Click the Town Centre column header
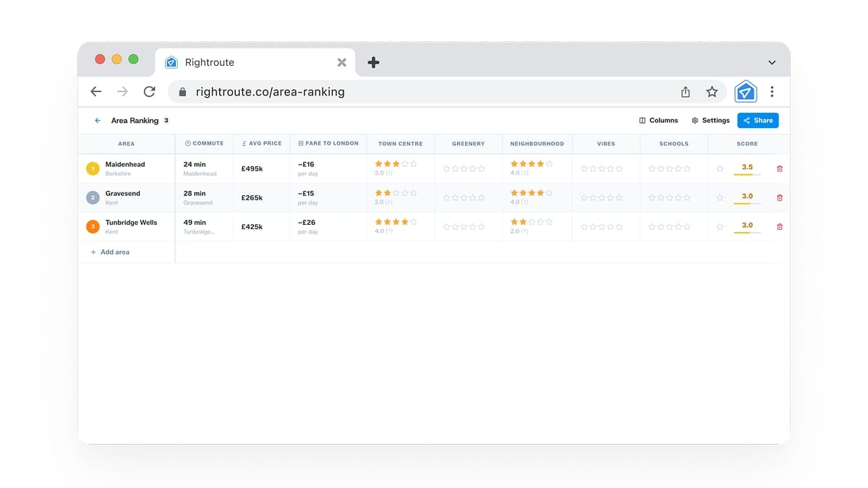This screenshot has height=488, width=868. pyautogui.click(x=401, y=144)
